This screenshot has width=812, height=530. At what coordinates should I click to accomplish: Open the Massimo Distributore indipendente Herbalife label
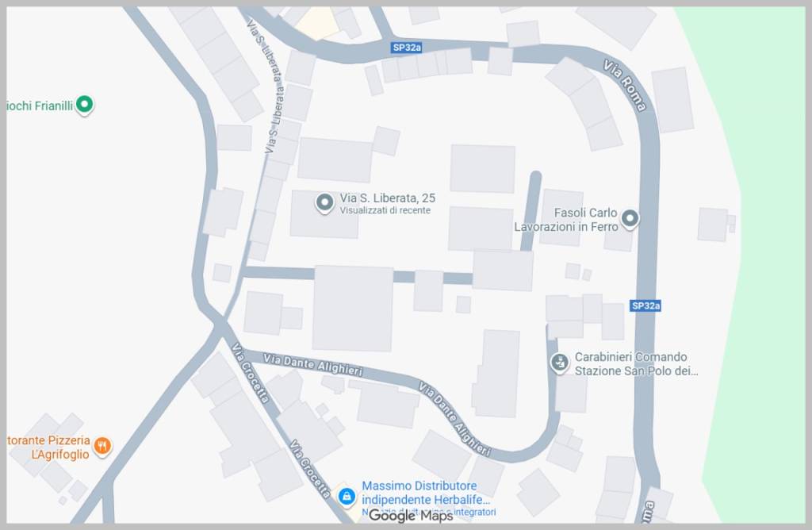coord(426,493)
